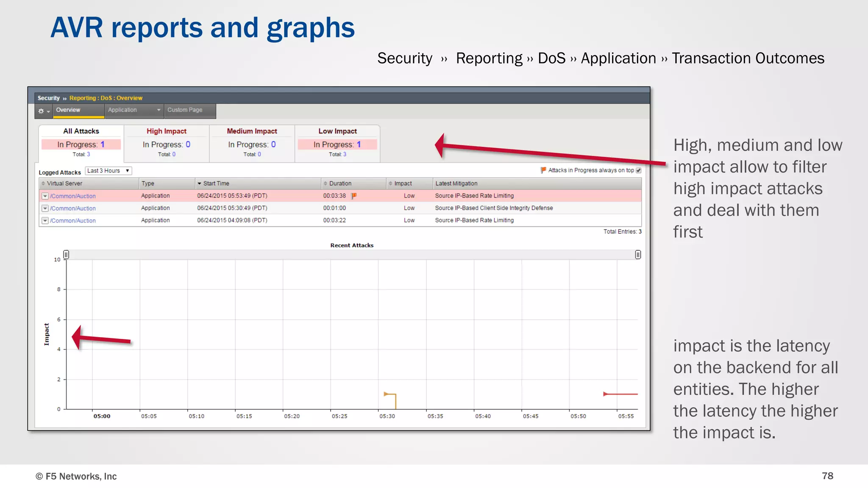
Task: Sort by Impact column header
Action: tap(409, 183)
